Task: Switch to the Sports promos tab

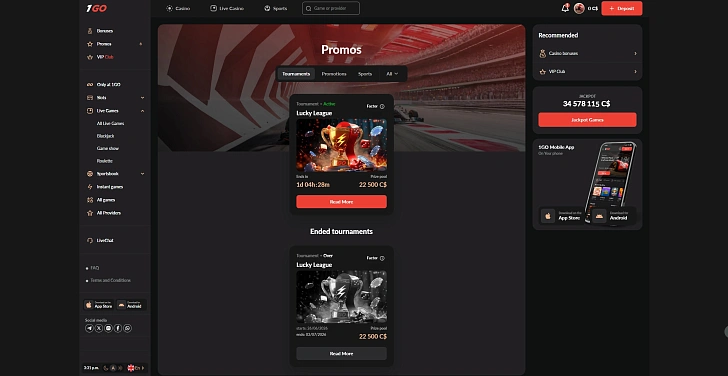Action: 365,74
